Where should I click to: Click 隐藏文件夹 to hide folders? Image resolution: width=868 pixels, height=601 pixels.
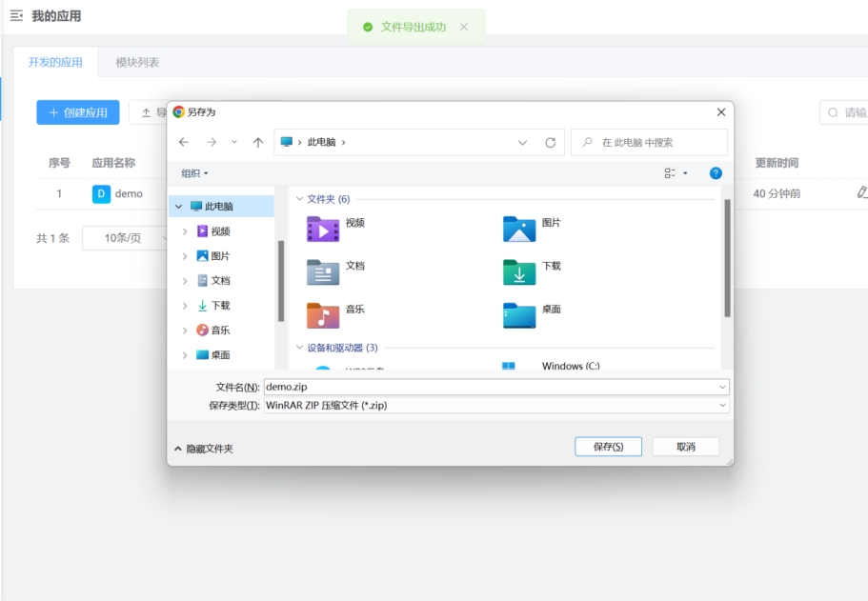204,449
